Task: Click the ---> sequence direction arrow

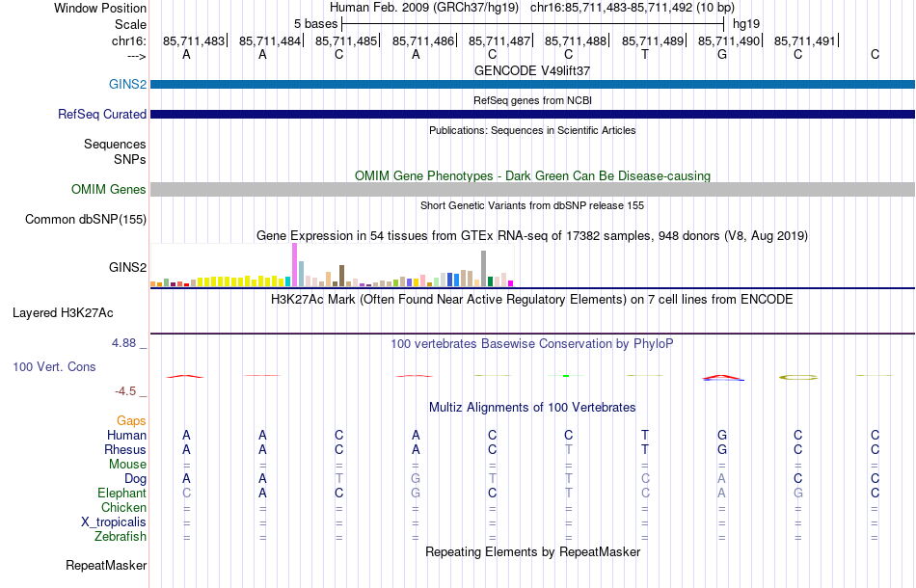Action: 136,56
